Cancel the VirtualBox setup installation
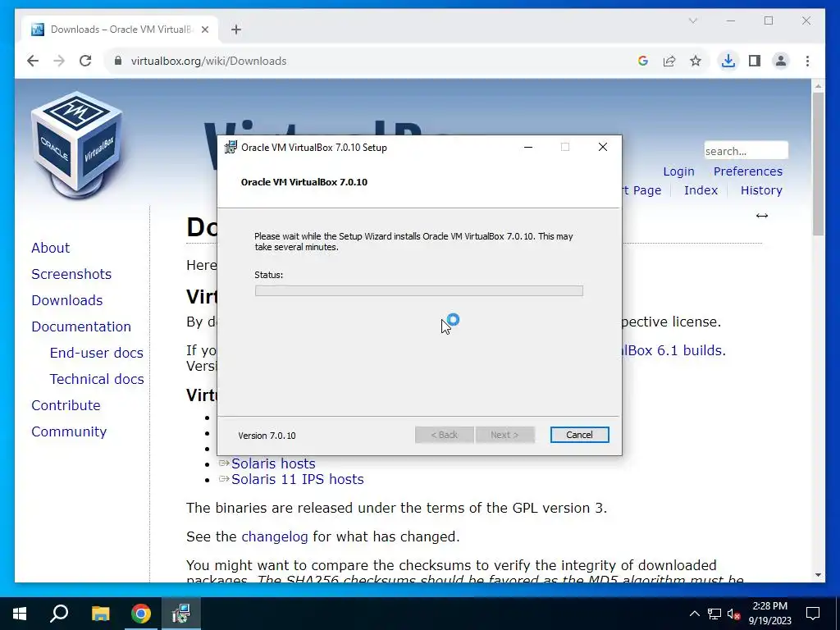This screenshot has width=840, height=630. 579,435
